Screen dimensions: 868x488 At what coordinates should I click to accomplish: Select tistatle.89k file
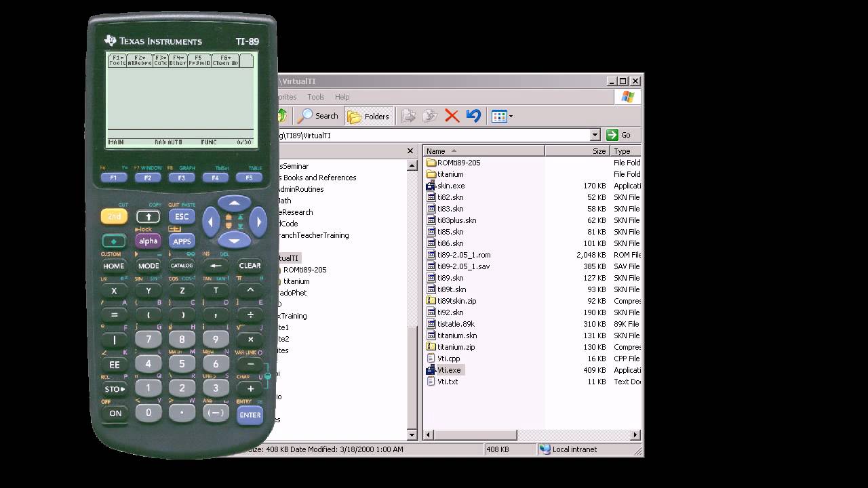(x=451, y=324)
